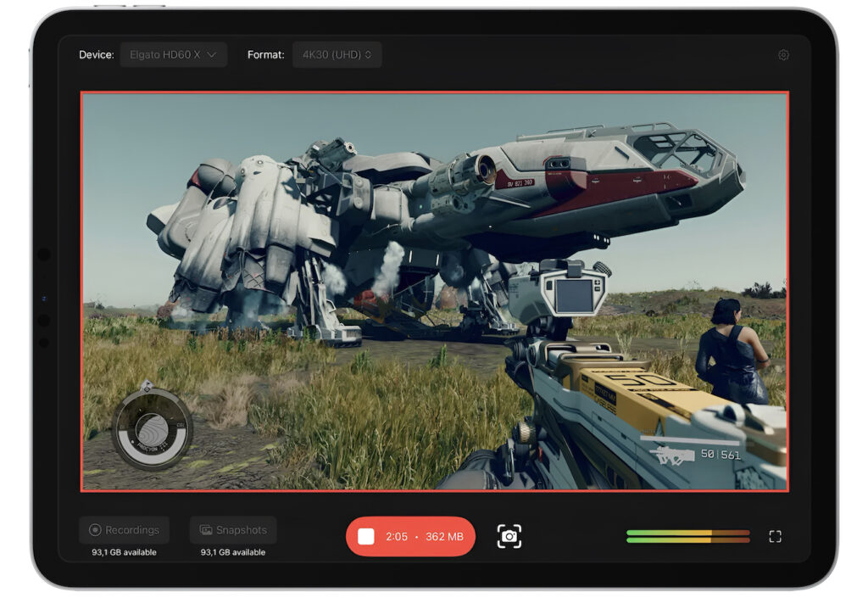Click the red pill showing 2:05 recording time
868x598 pixels.
(x=412, y=535)
